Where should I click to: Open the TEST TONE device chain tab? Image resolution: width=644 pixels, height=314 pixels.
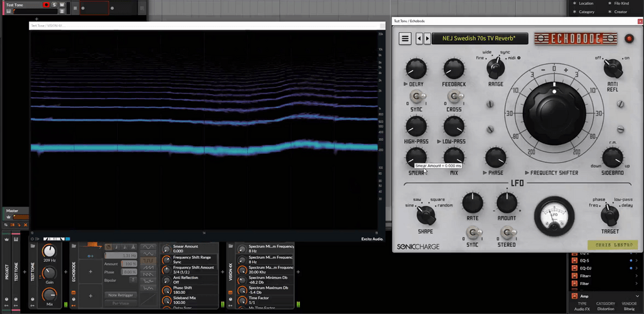pyautogui.click(x=16, y=272)
